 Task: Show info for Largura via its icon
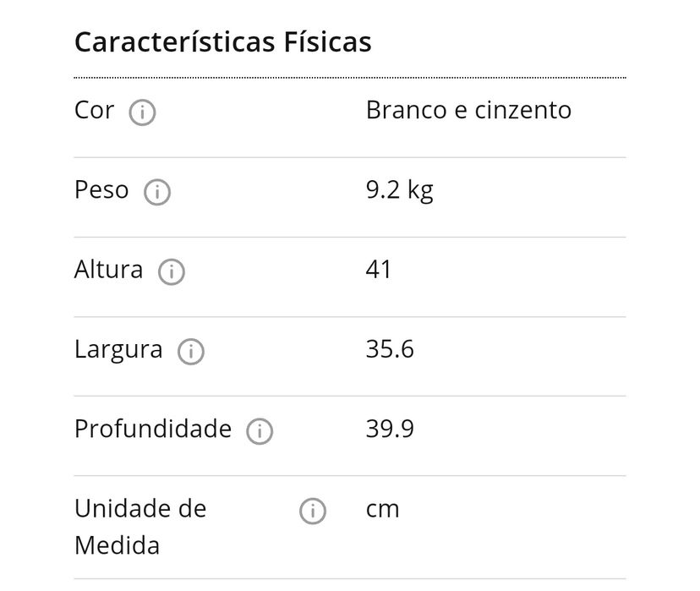191,352
